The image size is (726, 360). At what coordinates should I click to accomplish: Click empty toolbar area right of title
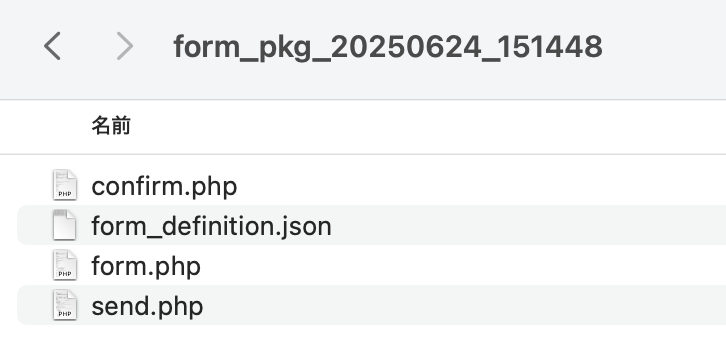coord(664,46)
